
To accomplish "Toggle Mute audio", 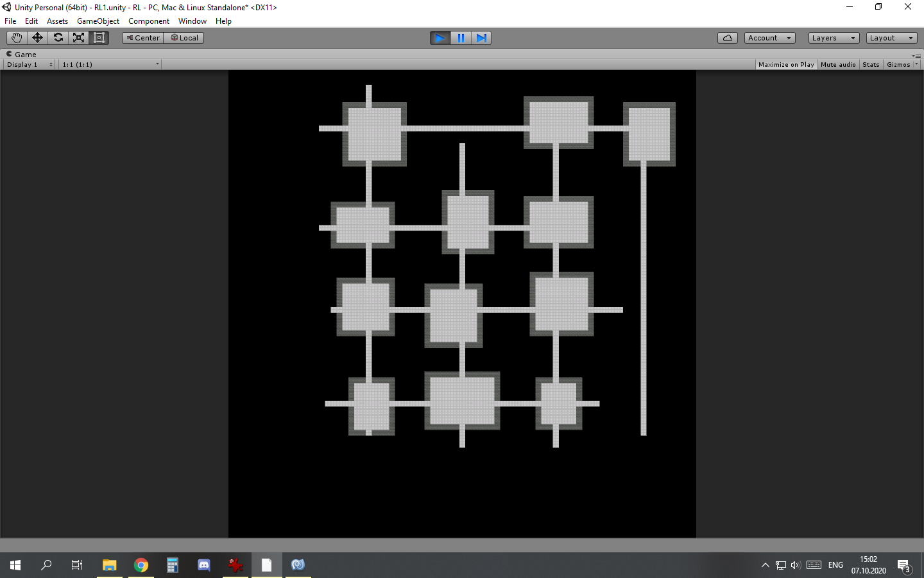I will (x=838, y=64).
